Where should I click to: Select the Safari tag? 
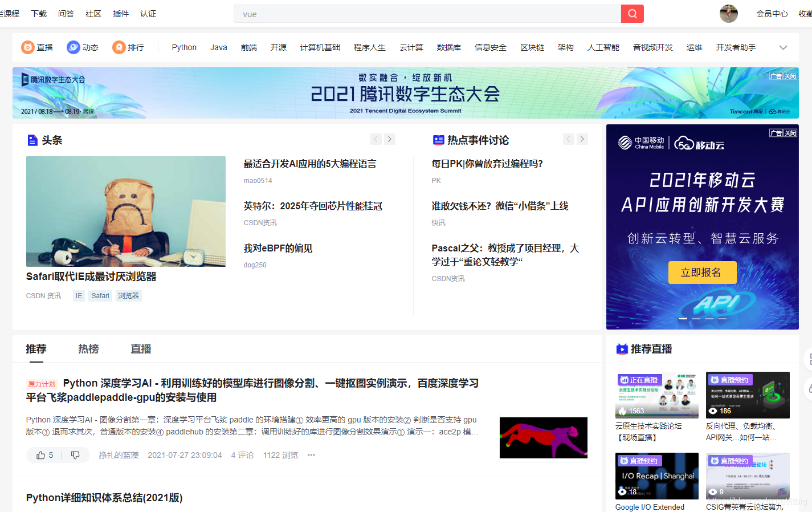(100, 296)
